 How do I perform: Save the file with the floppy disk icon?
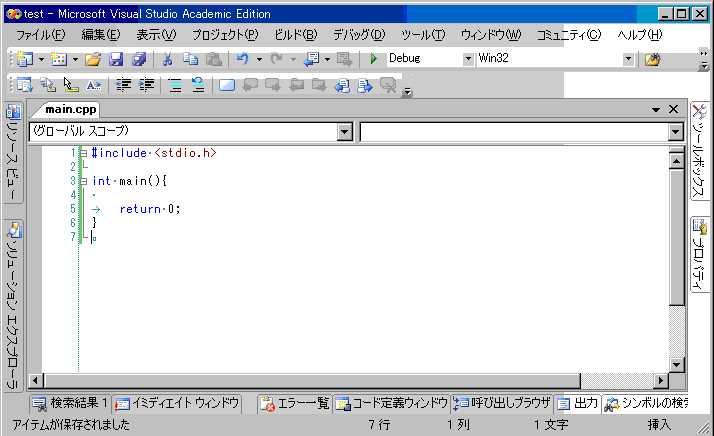click(x=116, y=59)
